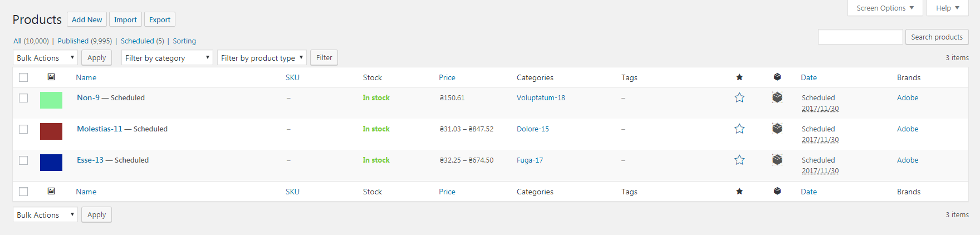The width and height of the screenshot is (980, 235).
Task: Expand Screen Options tab
Action: [x=885, y=8]
